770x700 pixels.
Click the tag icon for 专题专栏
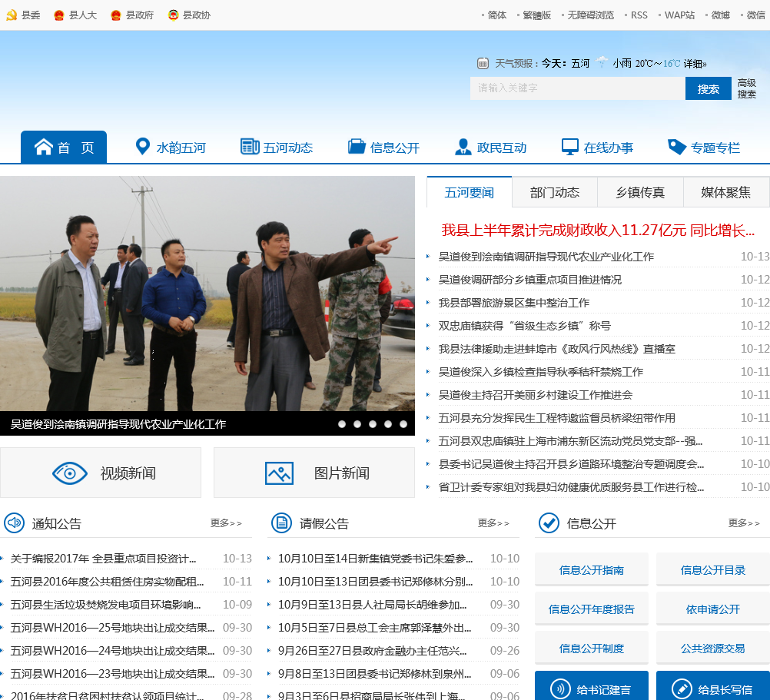click(x=677, y=146)
